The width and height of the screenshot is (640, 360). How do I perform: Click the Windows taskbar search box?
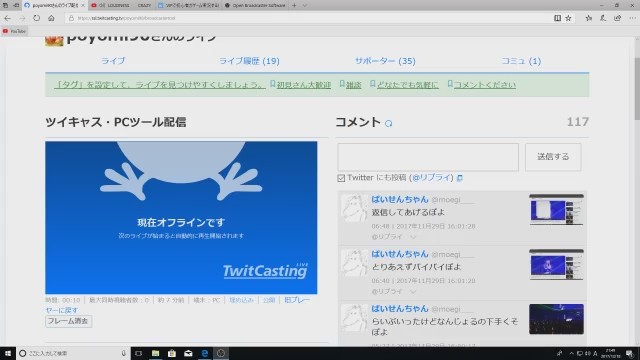[73, 353]
